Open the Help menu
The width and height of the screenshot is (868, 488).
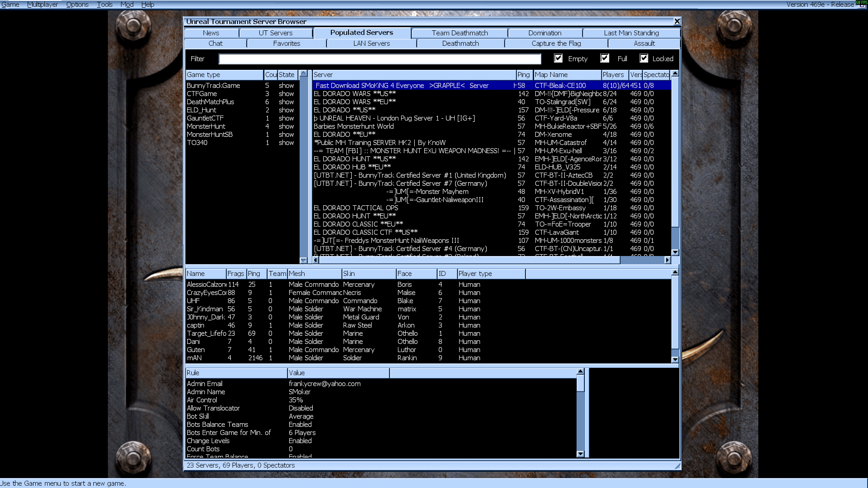click(148, 5)
